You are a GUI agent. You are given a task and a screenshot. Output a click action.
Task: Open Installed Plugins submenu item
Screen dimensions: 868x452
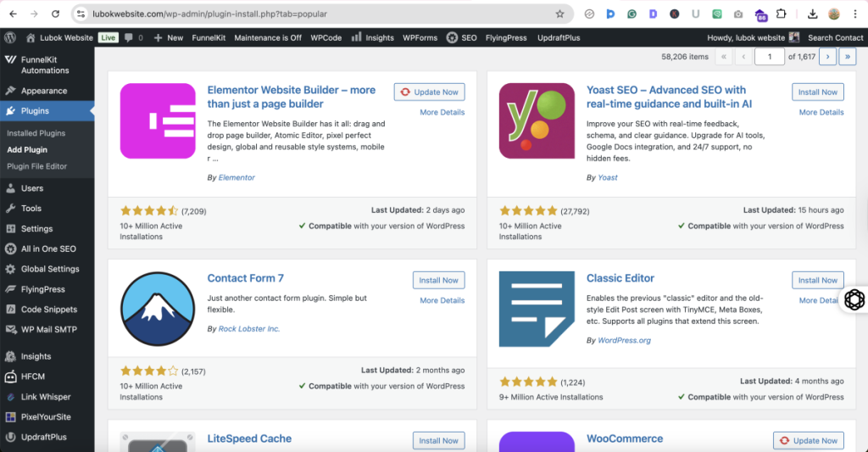tap(36, 133)
